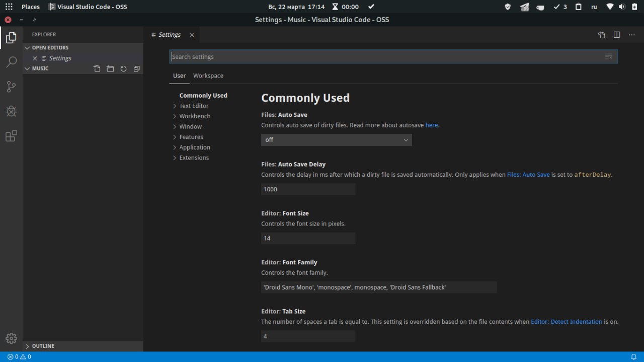Click the Editor: Font Size heading

(x=285, y=213)
